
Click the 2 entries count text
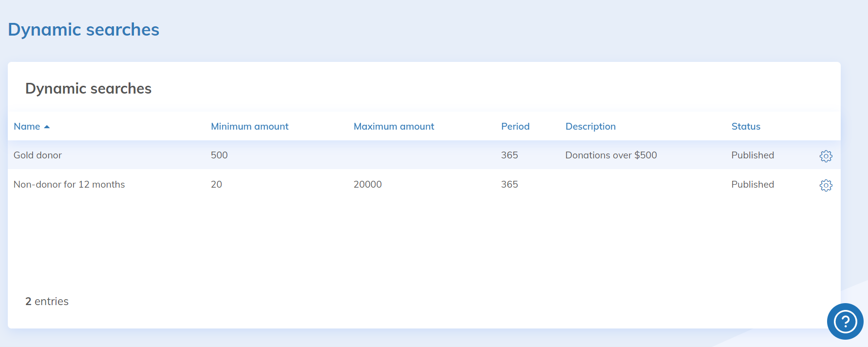(x=47, y=302)
